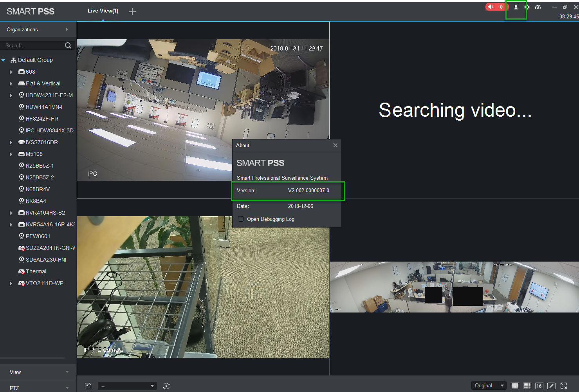The image size is (579, 392).
Task: Click the Default Group organization icon
Action: (x=13, y=60)
